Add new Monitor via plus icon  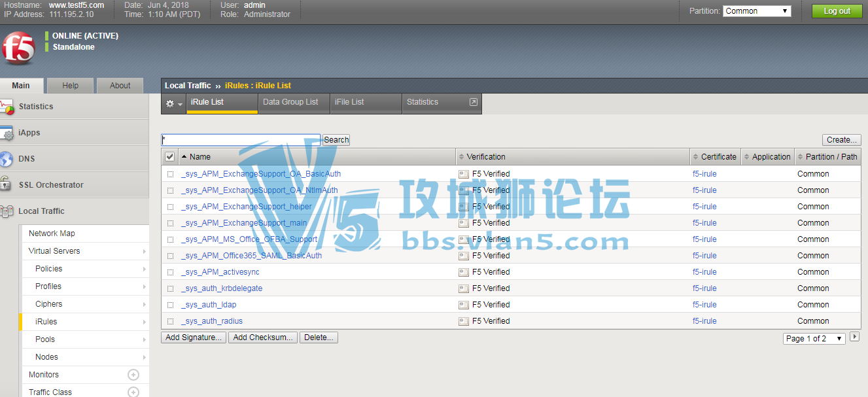tap(133, 375)
